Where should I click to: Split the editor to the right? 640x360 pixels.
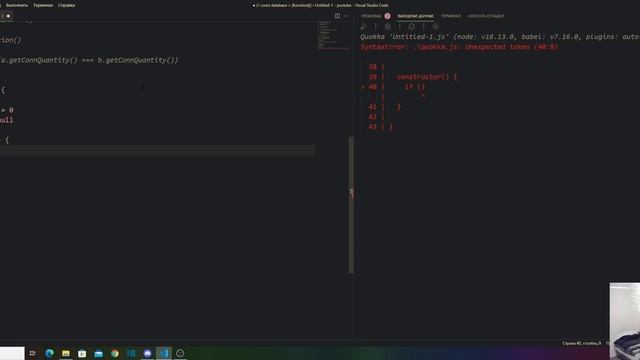click(x=337, y=16)
